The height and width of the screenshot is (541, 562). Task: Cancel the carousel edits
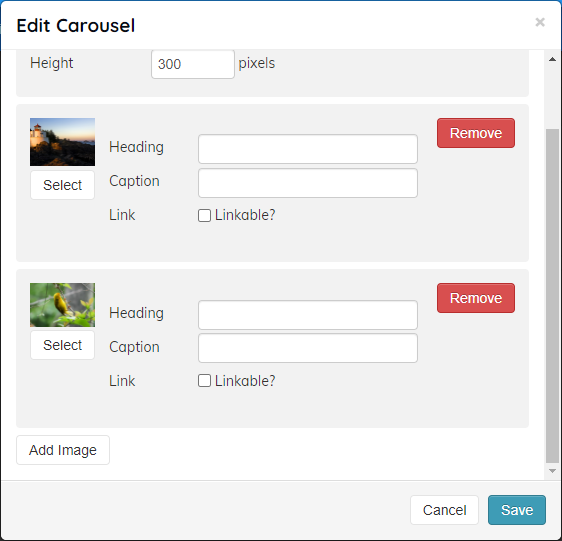[x=444, y=510]
